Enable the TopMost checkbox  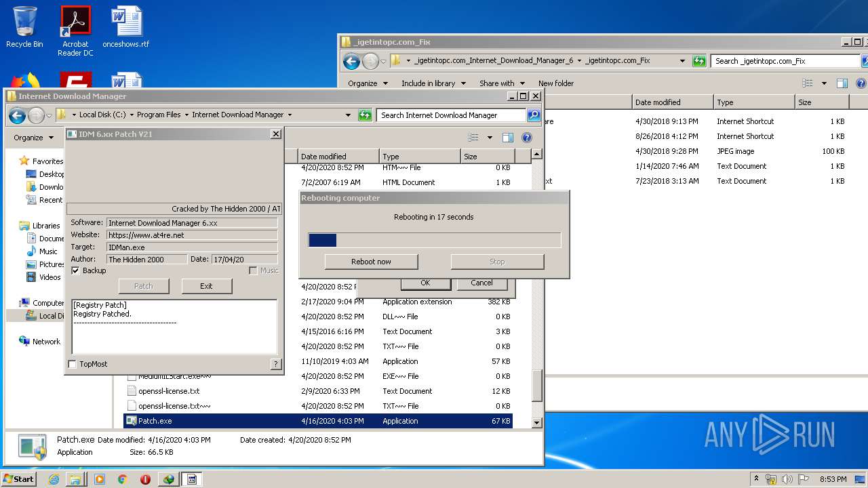[x=73, y=364]
